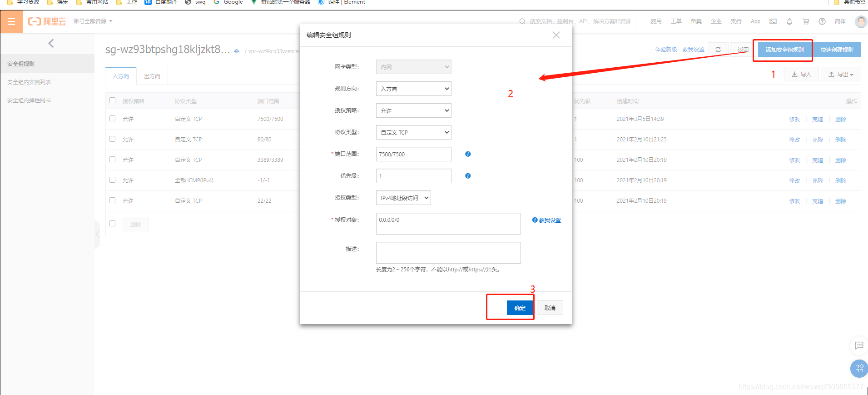Focus the authorization object textarea
This screenshot has height=395, width=868.
448,224
